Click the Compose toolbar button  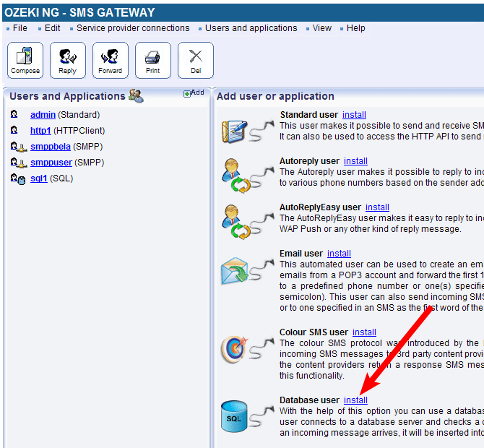tap(25, 60)
